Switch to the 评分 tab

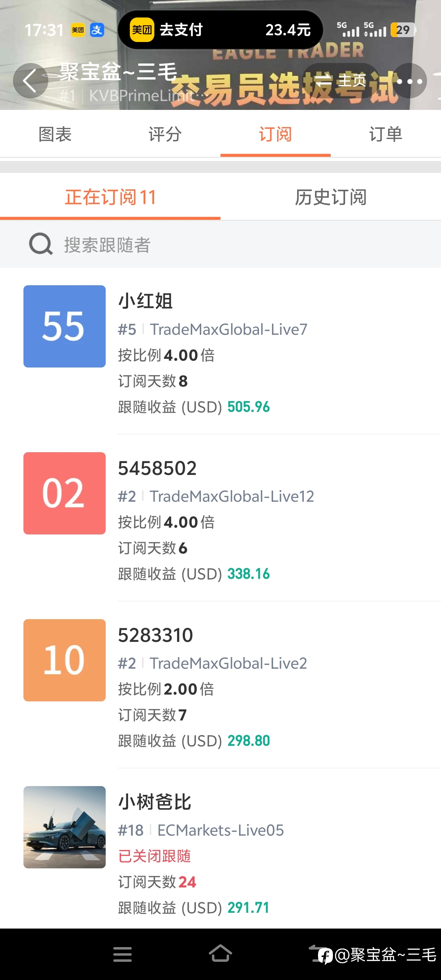click(165, 134)
